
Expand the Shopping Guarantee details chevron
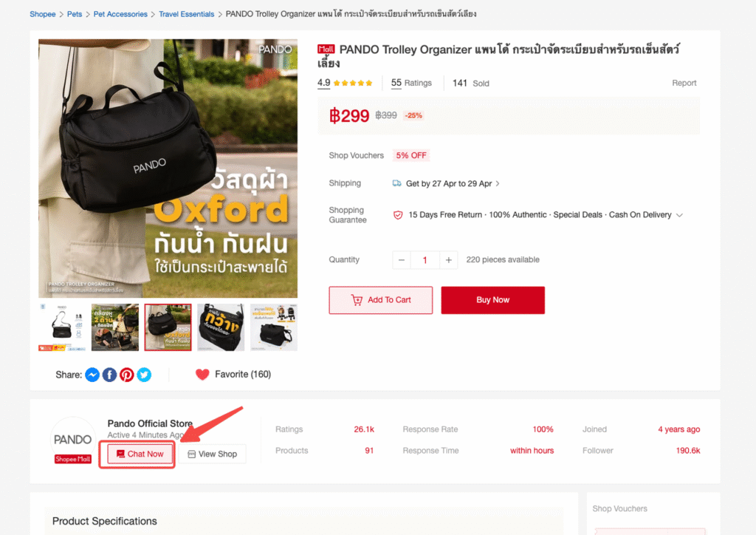coord(679,215)
